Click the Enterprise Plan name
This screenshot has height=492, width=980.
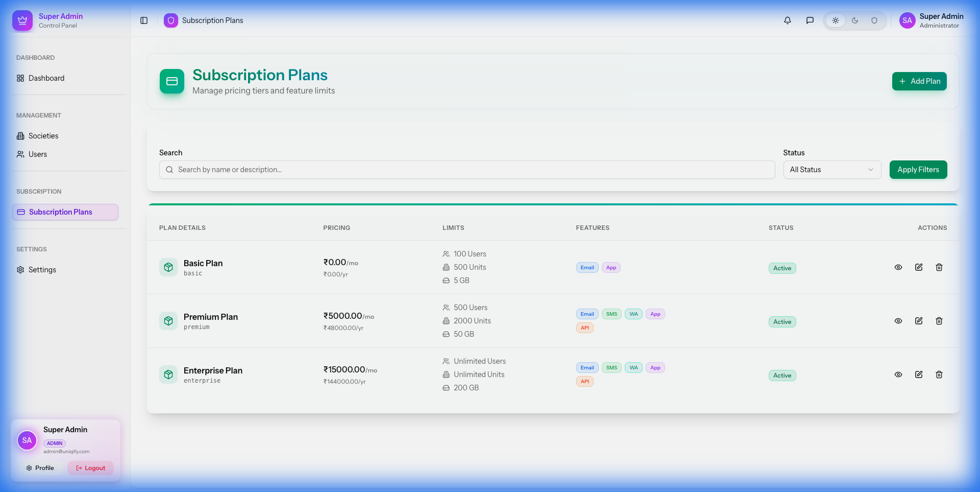[213, 370]
